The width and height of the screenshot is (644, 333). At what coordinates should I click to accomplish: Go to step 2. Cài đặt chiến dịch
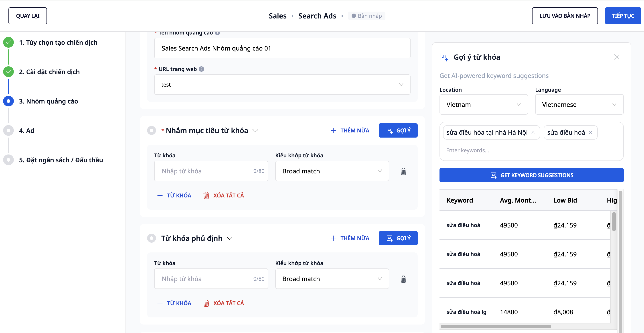[x=49, y=72]
